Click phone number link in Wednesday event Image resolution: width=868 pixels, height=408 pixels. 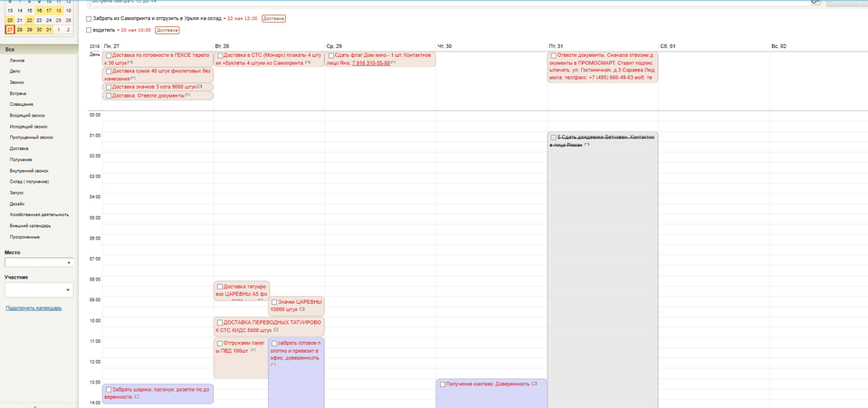pos(371,63)
